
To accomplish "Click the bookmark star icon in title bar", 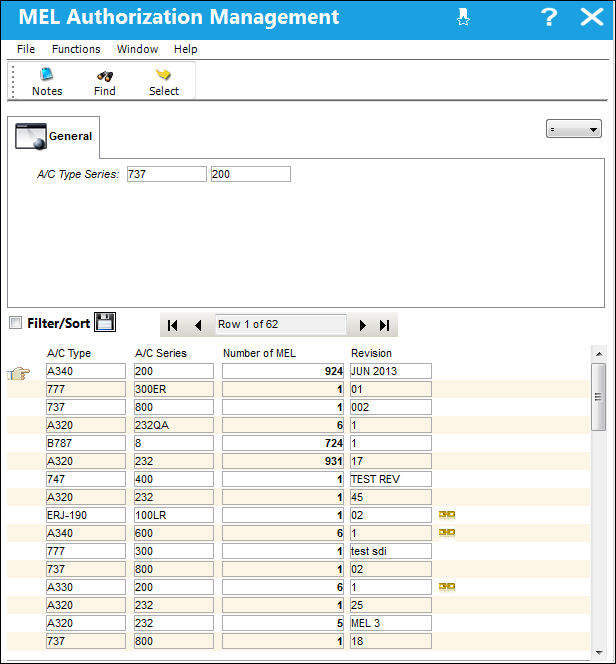I will [463, 17].
